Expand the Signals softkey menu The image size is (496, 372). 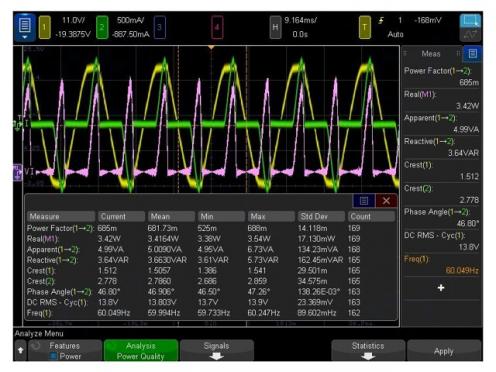[x=217, y=351]
